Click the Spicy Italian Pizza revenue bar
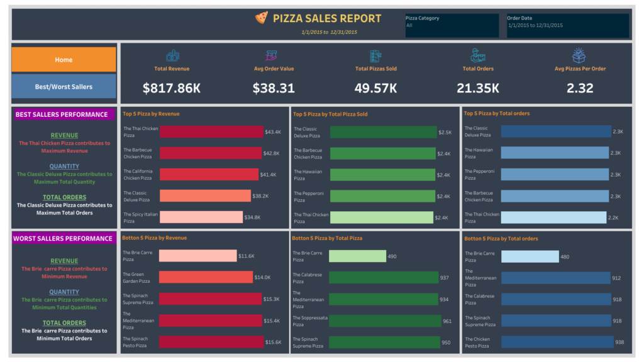The width and height of the screenshot is (644, 362). click(x=201, y=217)
